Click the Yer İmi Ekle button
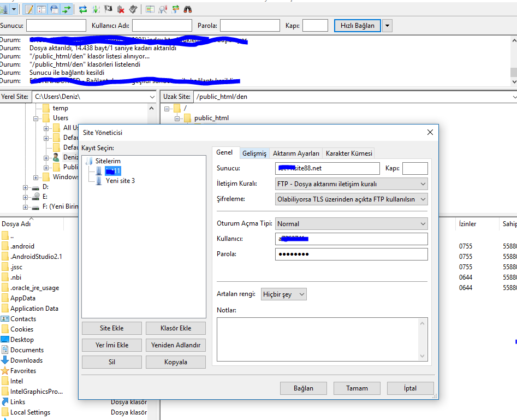Image resolution: width=517 pixels, height=420 pixels. tap(112, 345)
